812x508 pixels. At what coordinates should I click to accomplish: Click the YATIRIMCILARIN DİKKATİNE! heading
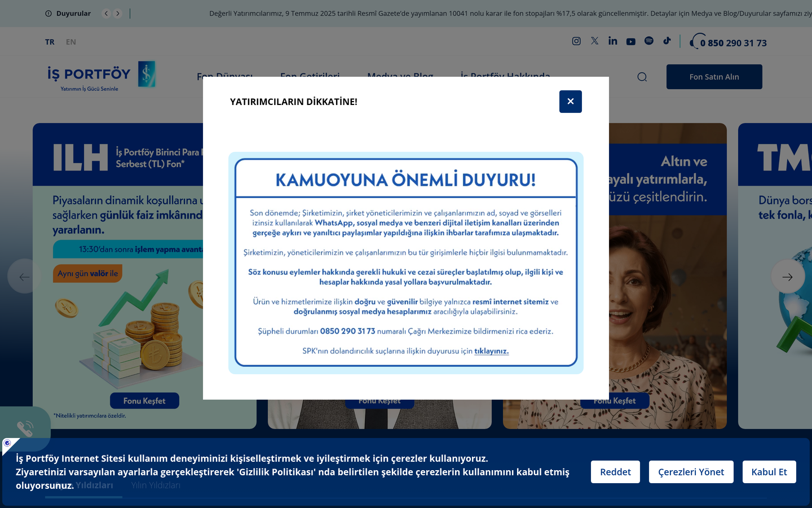293,102
